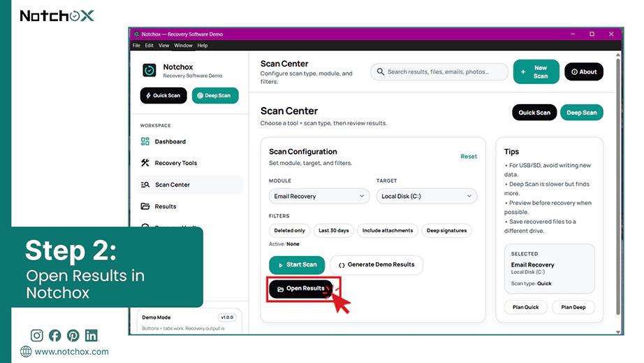Click the Plan Quick button

tap(525, 307)
